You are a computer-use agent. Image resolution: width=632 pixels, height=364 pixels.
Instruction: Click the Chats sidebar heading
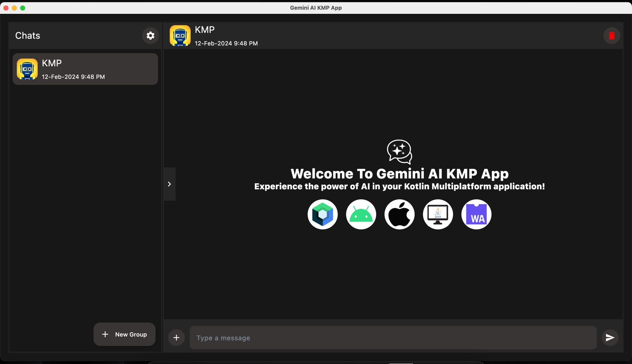tap(28, 36)
